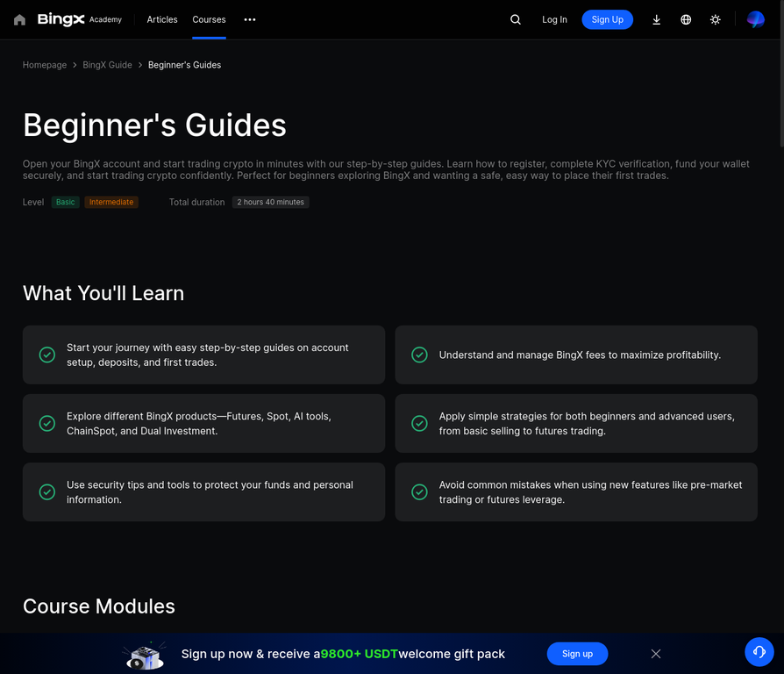The image size is (784, 674).
Task: Click the colorful avatar icon in header
Action: [x=755, y=19]
